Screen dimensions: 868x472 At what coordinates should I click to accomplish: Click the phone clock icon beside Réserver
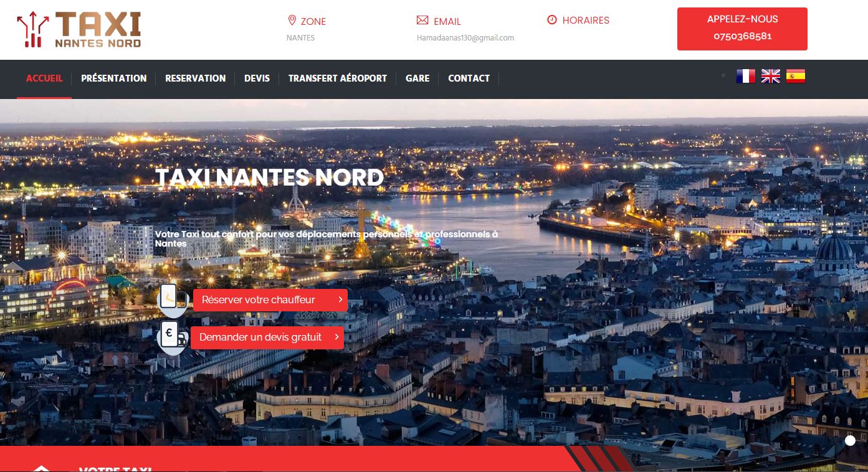point(173,300)
